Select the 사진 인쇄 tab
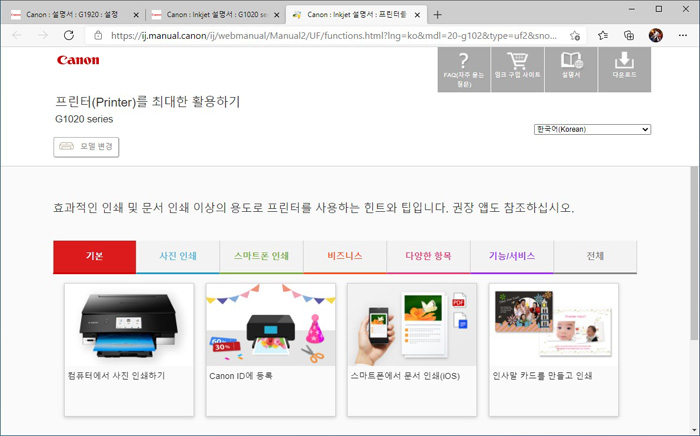700x436 pixels. (178, 257)
